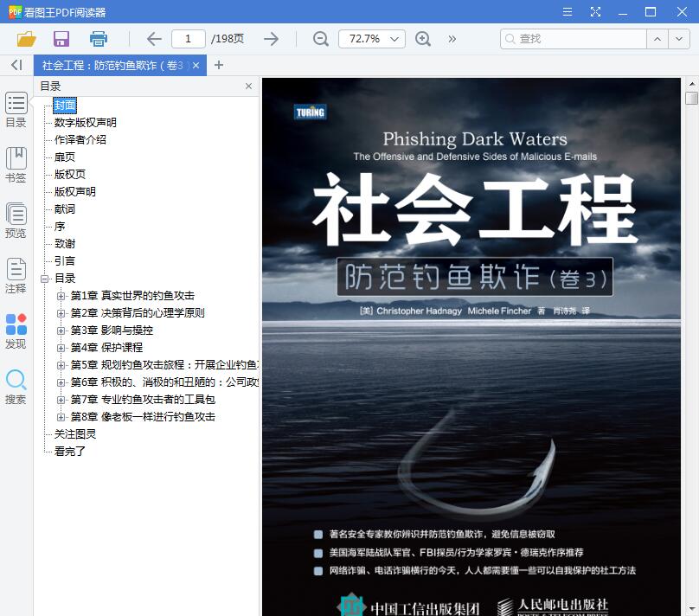This screenshot has height=616, width=699.
Task: Print the PDF document
Action: click(x=98, y=39)
